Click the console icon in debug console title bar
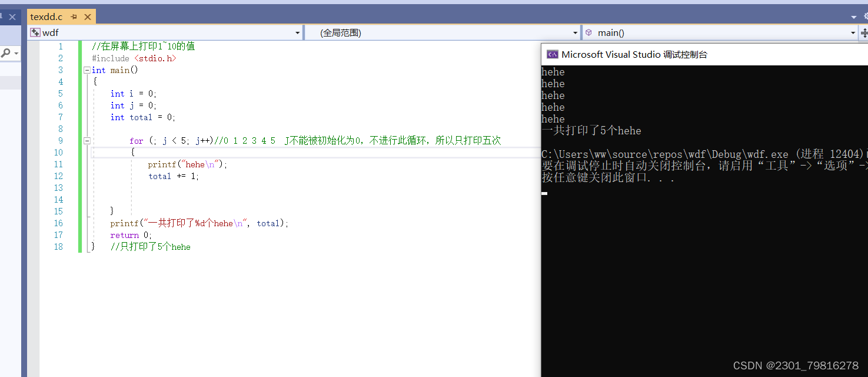868x377 pixels. (x=553, y=54)
